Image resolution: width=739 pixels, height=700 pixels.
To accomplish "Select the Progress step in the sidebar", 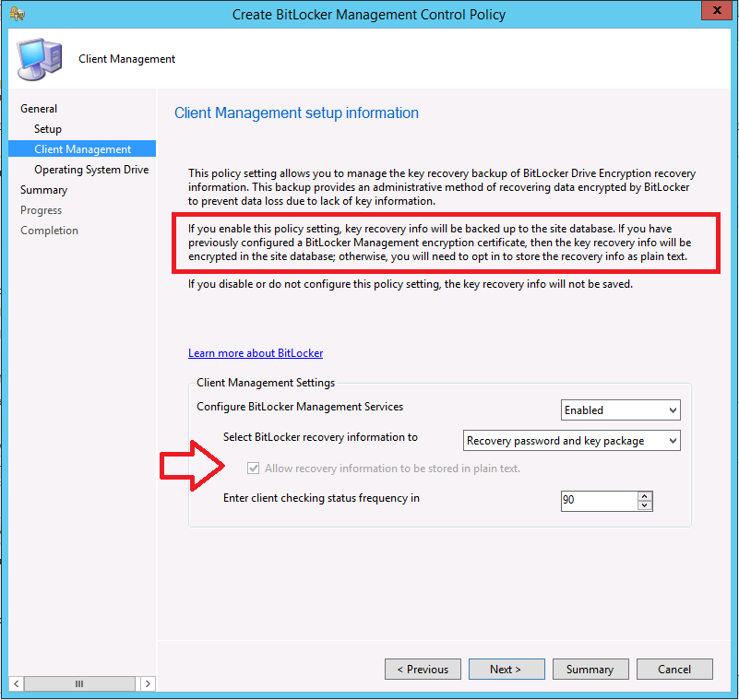I will pyautogui.click(x=41, y=210).
